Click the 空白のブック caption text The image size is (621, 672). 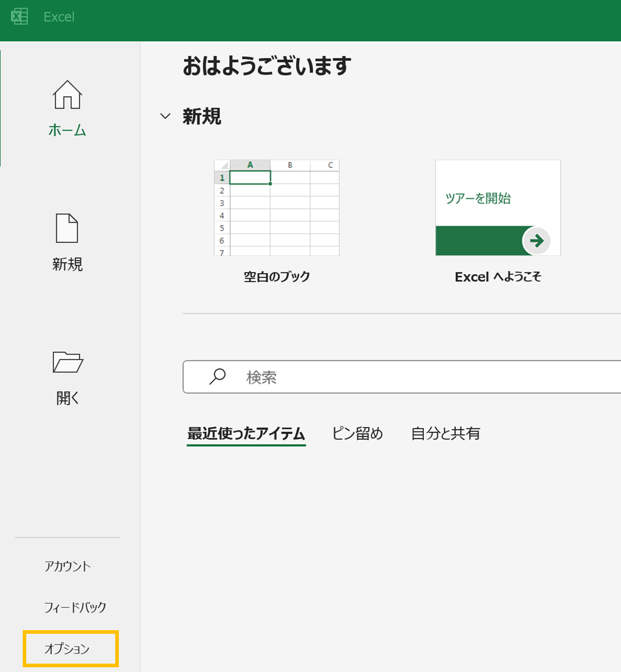pyautogui.click(x=276, y=277)
